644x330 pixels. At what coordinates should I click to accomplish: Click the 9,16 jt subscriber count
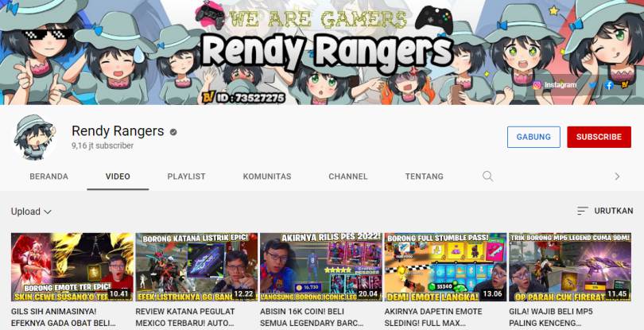[x=103, y=146]
